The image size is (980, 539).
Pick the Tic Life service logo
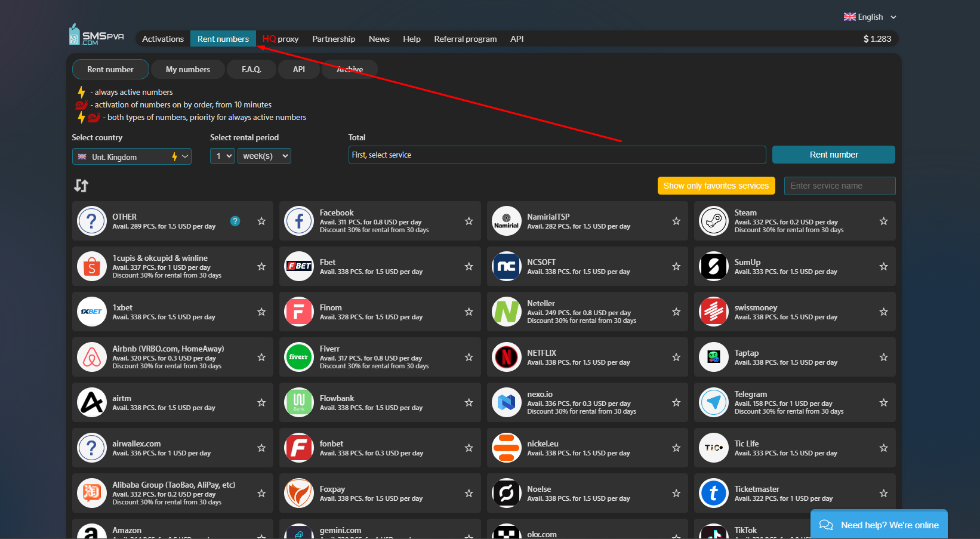tap(714, 448)
